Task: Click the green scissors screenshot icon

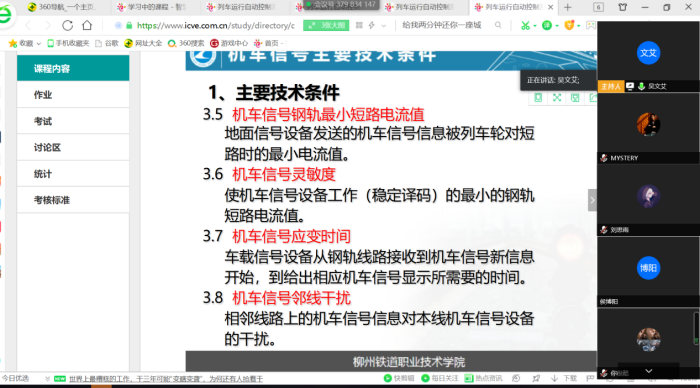Action: click(525, 25)
